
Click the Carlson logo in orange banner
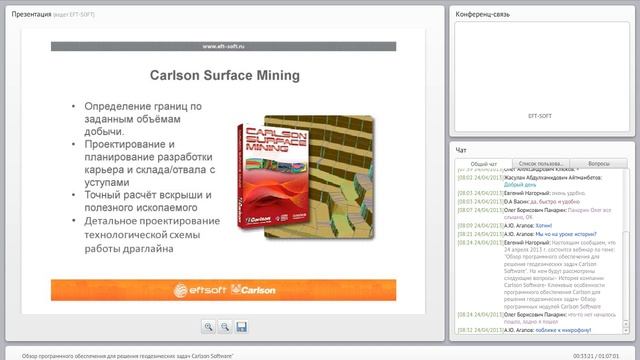253,290
